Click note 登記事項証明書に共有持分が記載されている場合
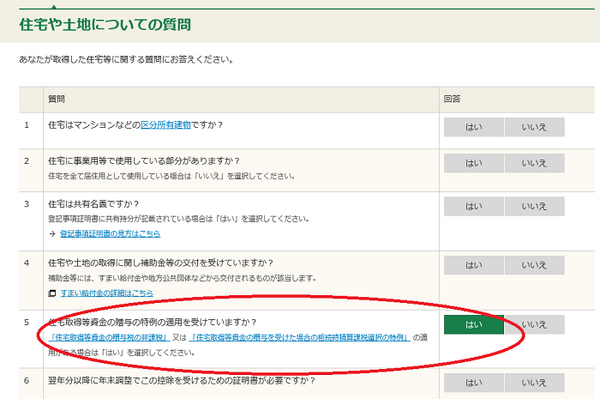This screenshot has width=600, height=399. click(179, 219)
